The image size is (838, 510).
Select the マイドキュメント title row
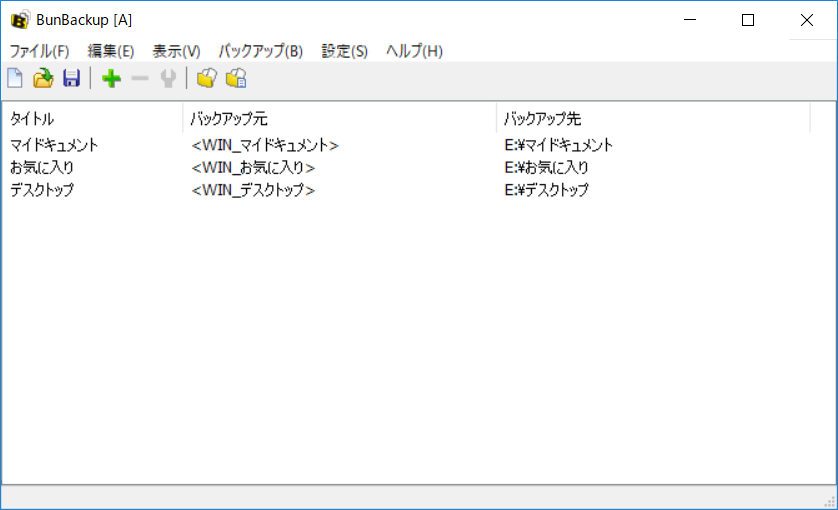54,145
